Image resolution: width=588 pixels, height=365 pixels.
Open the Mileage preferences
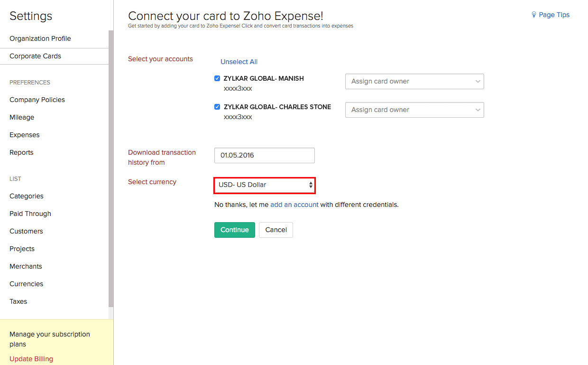(x=22, y=117)
